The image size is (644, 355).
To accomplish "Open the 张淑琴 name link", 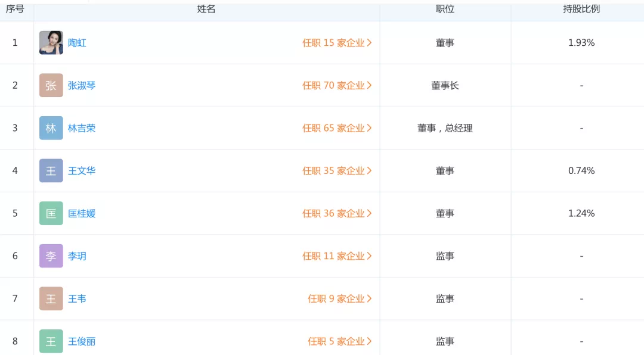I will pos(81,85).
